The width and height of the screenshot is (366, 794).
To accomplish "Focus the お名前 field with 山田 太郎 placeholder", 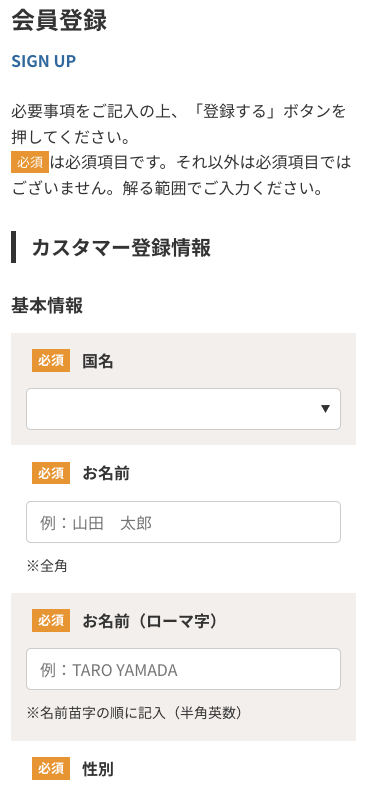I will [183, 522].
